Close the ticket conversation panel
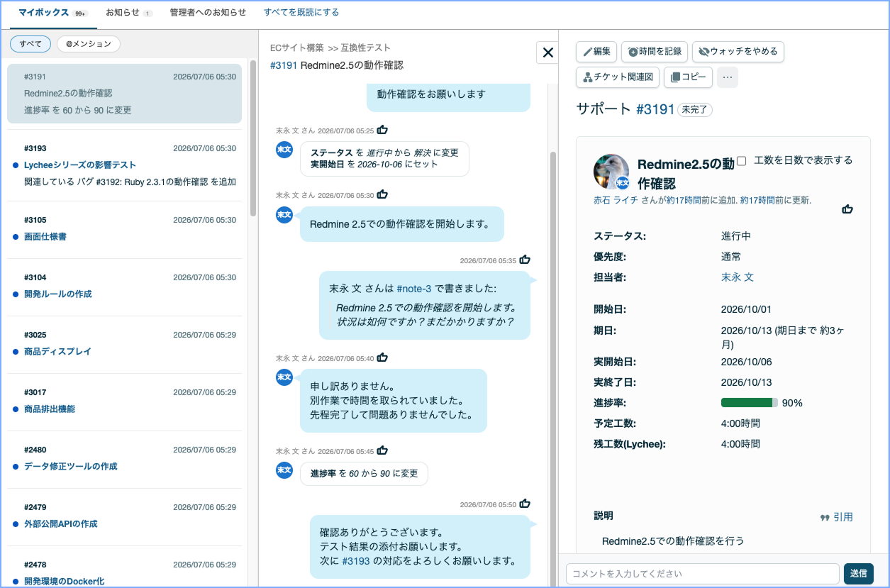The image size is (890, 588). click(x=547, y=52)
